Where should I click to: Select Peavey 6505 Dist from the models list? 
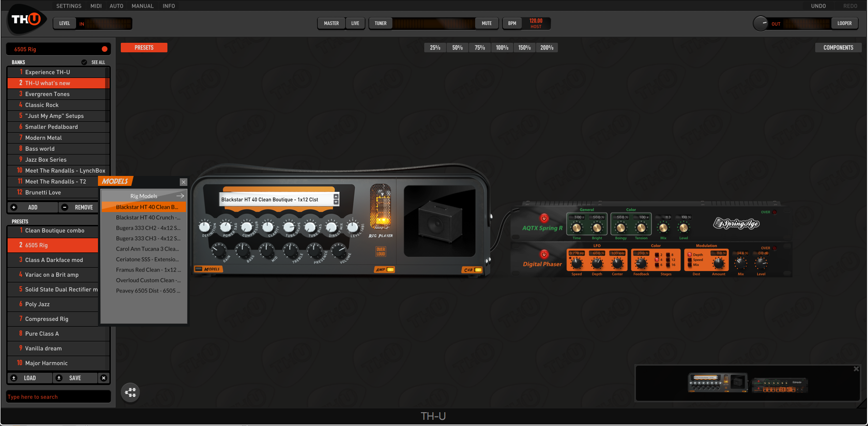(x=147, y=291)
